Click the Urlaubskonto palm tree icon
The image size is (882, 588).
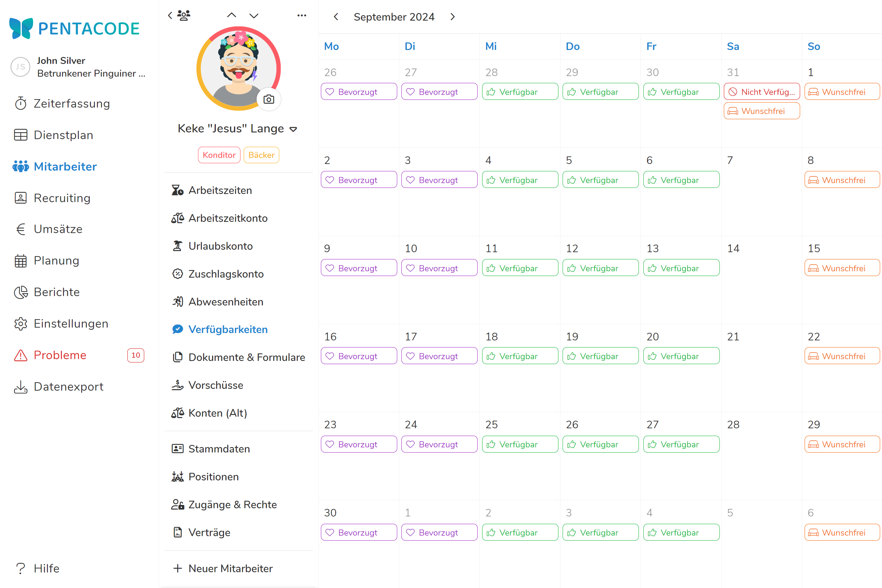[177, 246]
